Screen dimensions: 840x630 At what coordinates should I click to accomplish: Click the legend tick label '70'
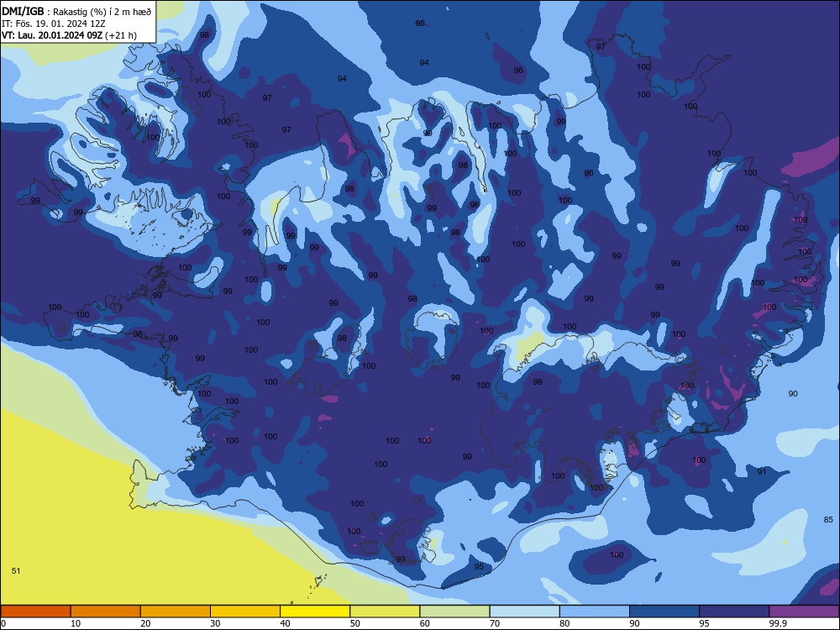495,623
